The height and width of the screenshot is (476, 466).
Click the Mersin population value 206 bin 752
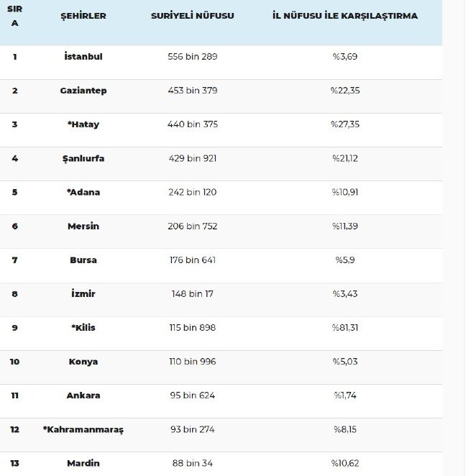tap(192, 226)
